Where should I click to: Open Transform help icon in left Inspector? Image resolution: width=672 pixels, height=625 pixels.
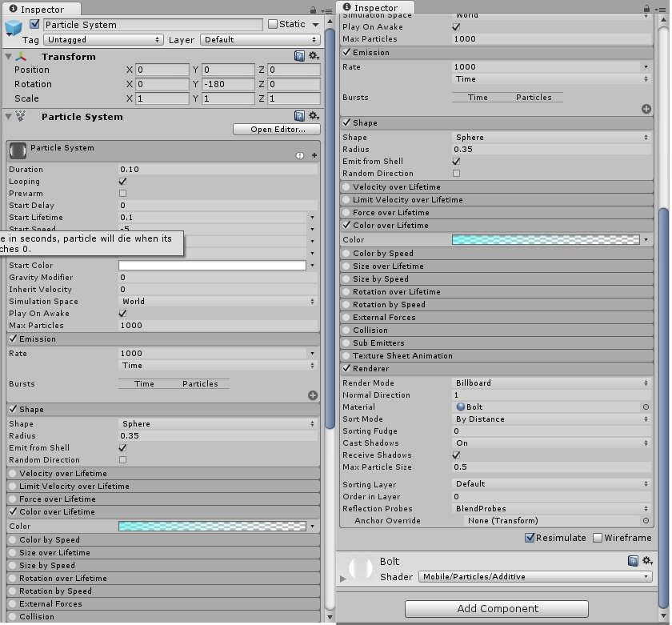click(299, 56)
